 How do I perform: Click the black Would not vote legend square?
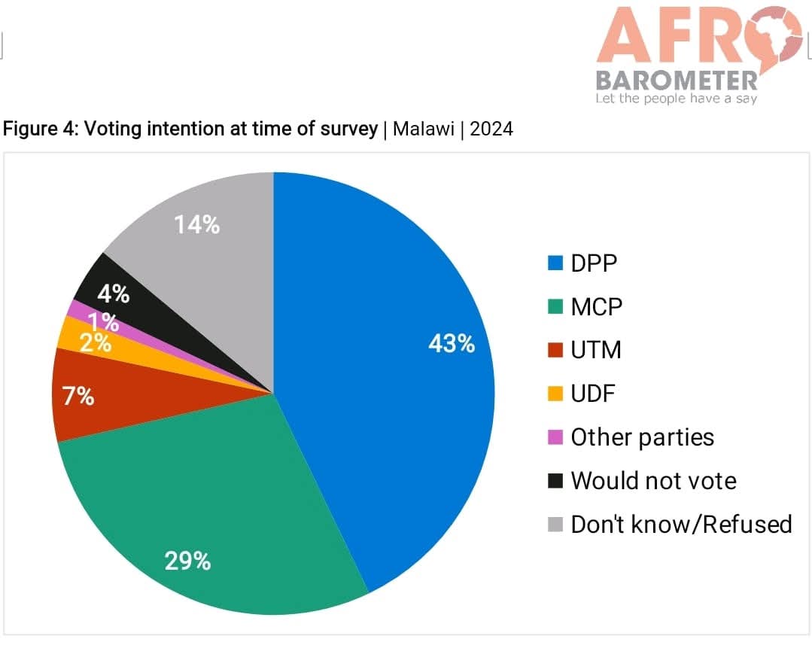pos(555,481)
